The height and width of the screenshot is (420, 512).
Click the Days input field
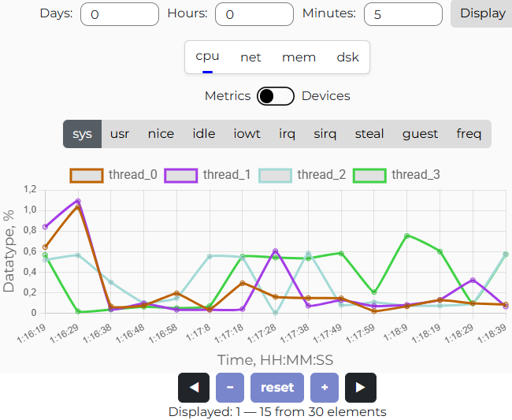120,14
